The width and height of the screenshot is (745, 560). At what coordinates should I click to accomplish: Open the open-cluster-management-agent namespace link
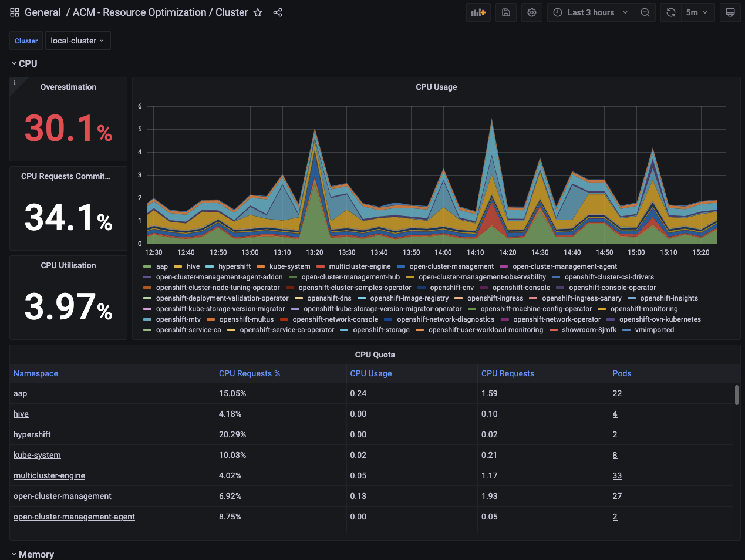[74, 517]
